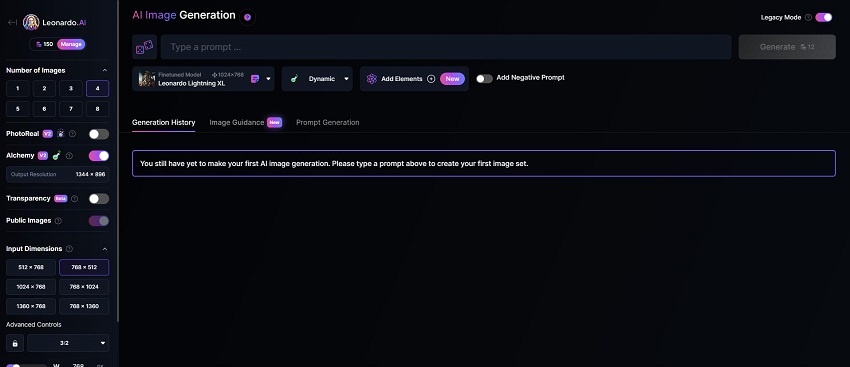Viewport: 850px width, 367px height.
Task: Click the Type a prompt input field
Action: [446, 47]
